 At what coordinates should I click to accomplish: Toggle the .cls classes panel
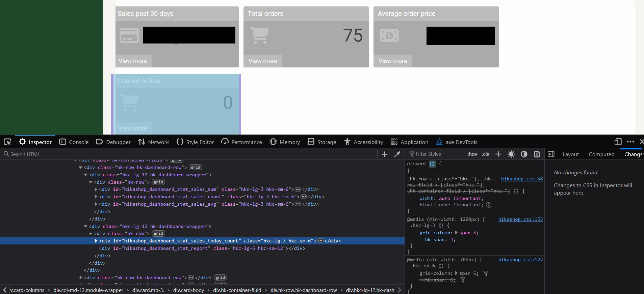[485, 154]
